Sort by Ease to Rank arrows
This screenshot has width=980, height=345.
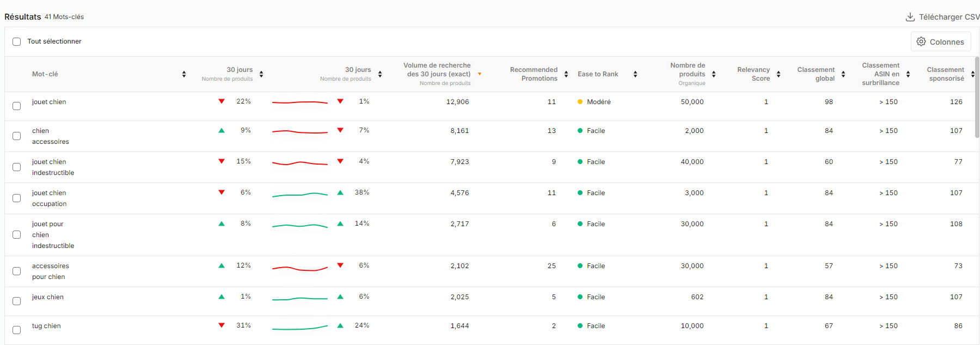pos(635,74)
